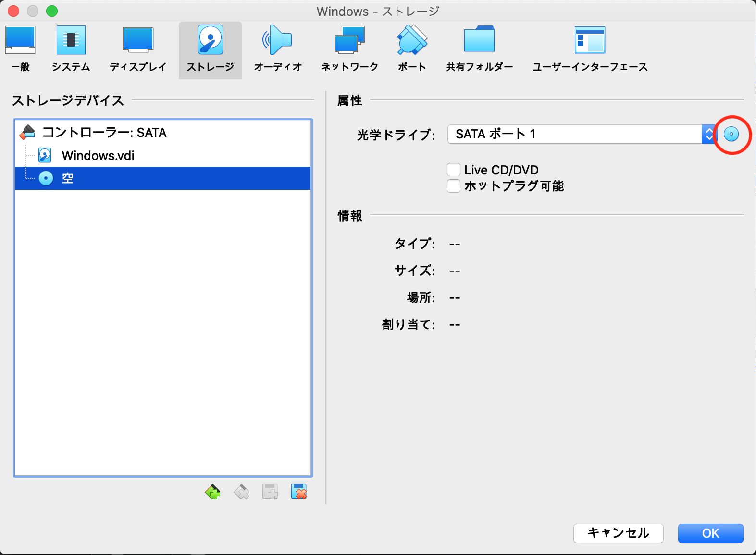Open the 光学ドライブ SATA ポート 1 dropdown
756x555 pixels.
click(x=582, y=134)
